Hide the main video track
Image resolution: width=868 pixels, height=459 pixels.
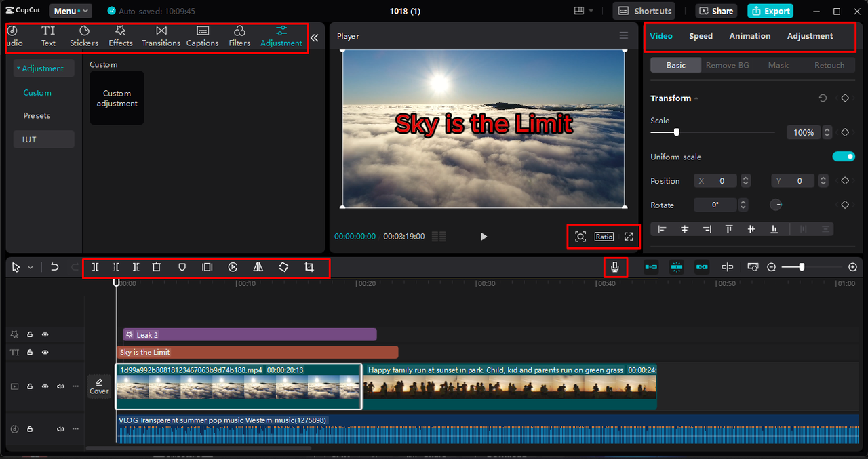tap(45, 386)
